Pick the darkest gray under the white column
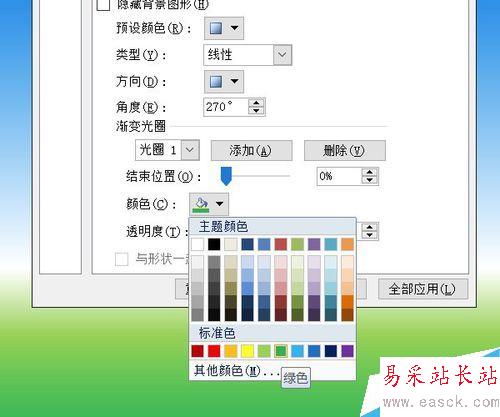This screenshot has width=500, height=417. tap(198, 315)
